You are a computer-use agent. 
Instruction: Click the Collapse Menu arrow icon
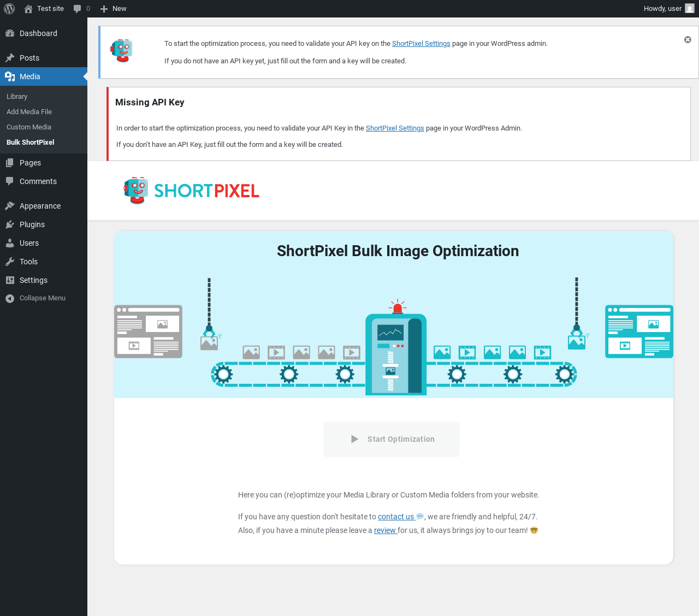[10, 298]
